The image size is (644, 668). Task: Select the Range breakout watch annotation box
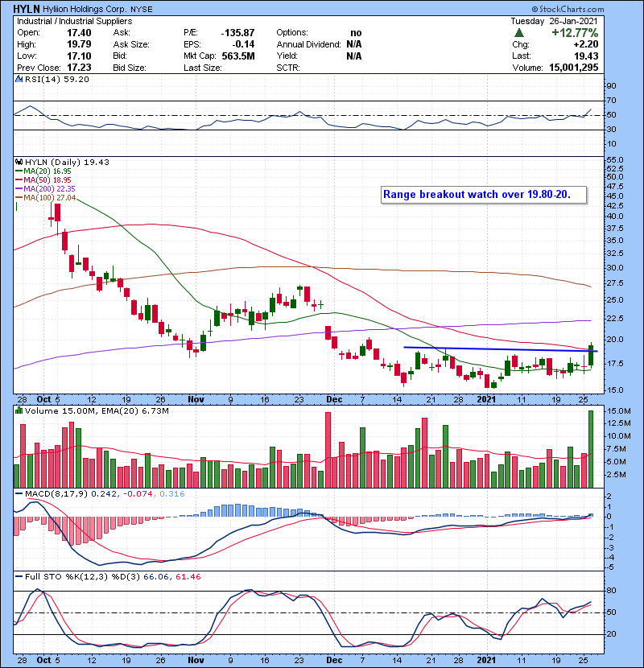[x=482, y=194]
